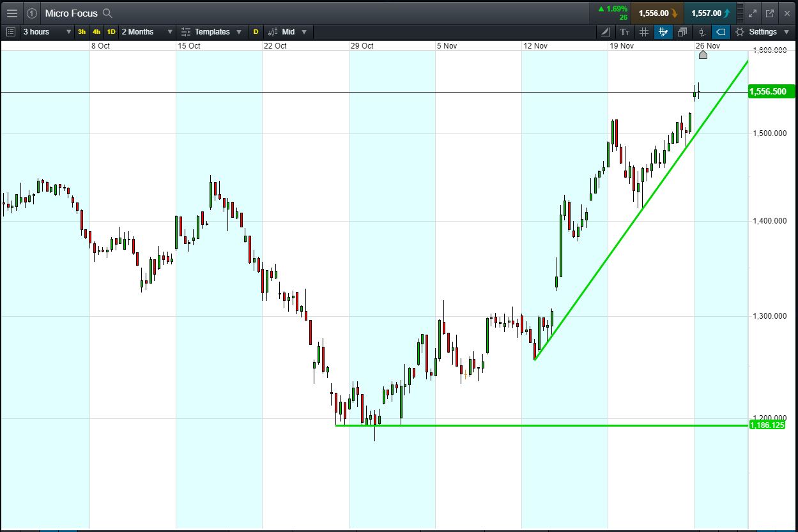798x532 pixels.
Task: Open the chart list panel icon
Action: point(10,31)
